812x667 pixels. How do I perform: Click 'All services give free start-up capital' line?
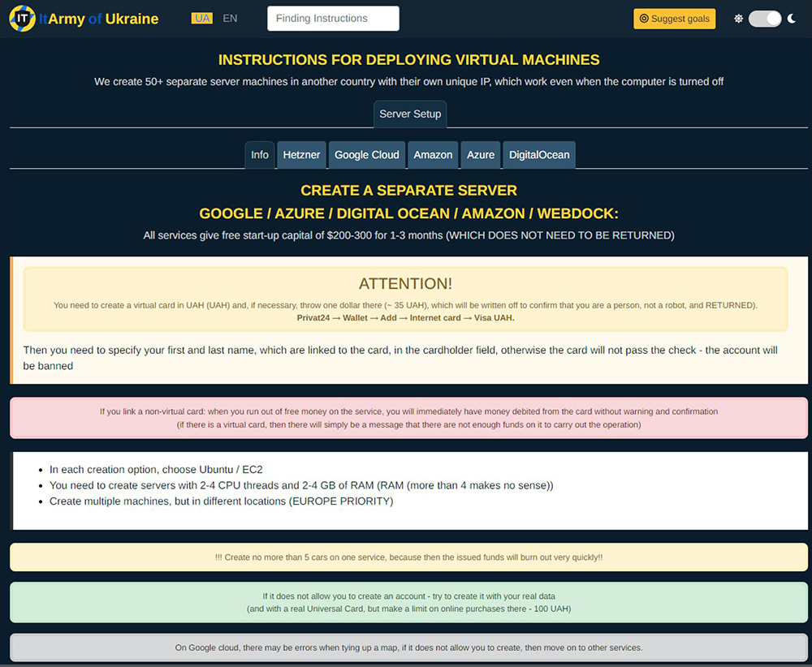pyautogui.click(x=408, y=235)
